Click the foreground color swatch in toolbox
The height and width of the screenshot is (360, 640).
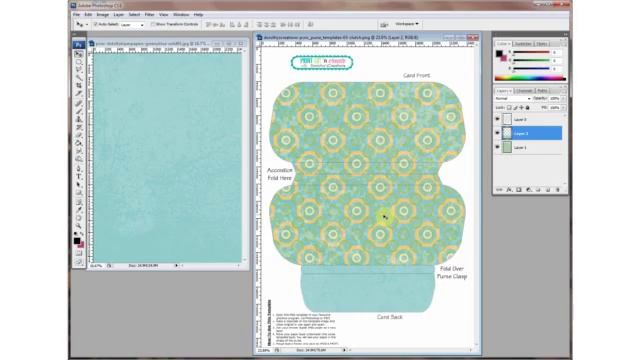point(77,241)
